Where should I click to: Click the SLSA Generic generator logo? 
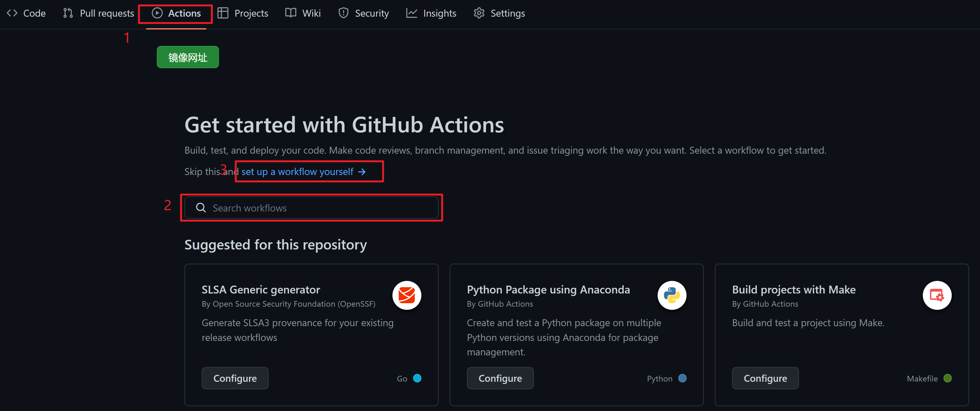click(x=407, y=295)
